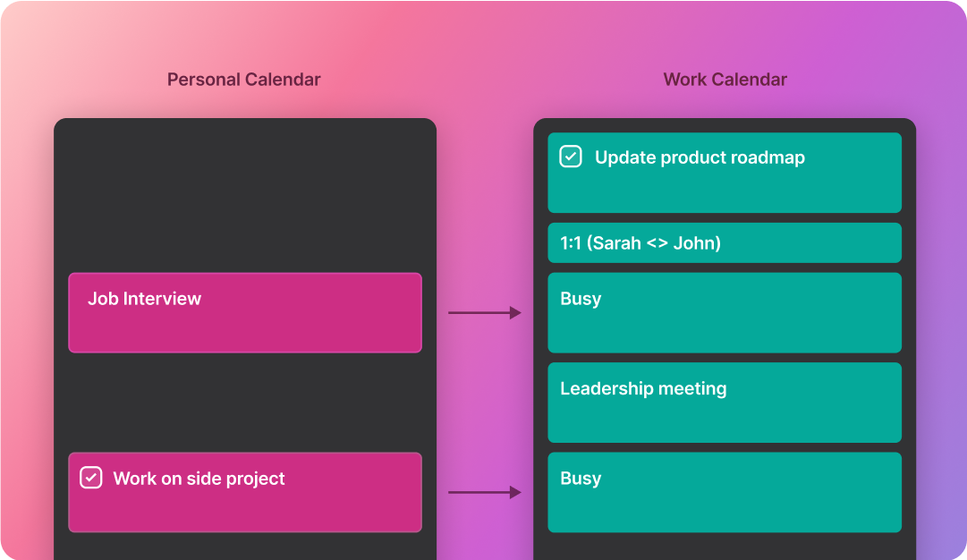Image resolution: width=967 pixels, height=560 pixels.
Task: Select the Work on side project block
Action: point(245,492)
